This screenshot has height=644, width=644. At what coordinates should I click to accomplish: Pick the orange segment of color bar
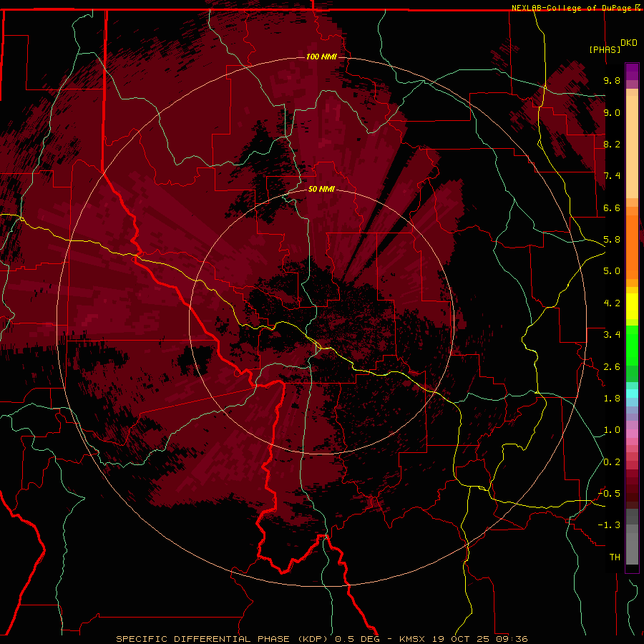632,246
